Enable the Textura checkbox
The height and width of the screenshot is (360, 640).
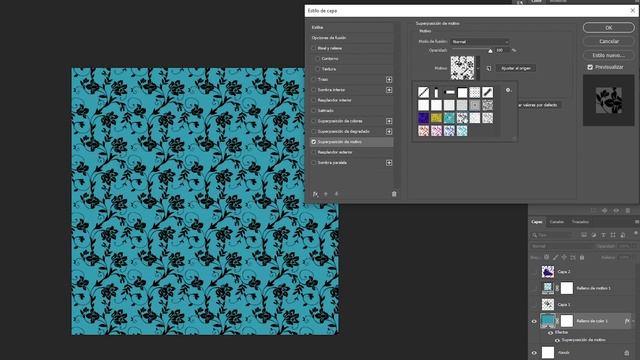coord(318,69)
